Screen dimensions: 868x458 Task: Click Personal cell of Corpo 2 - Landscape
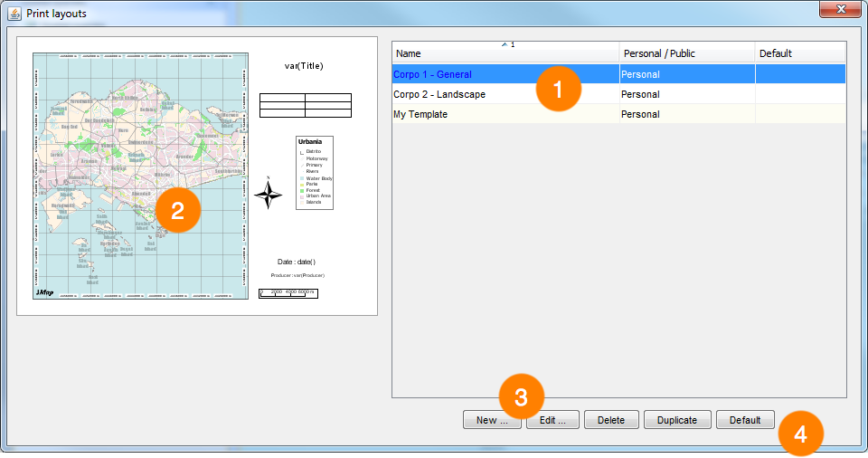pos(687,94)
